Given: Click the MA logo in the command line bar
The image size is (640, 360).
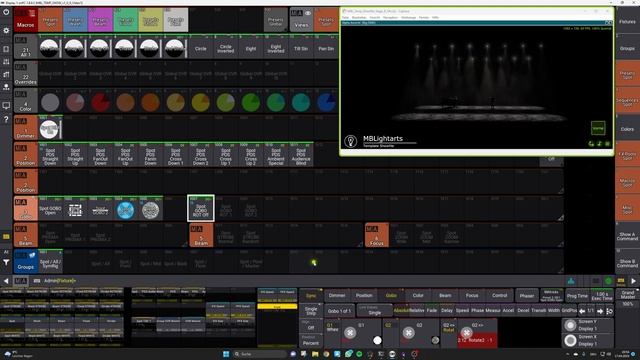Looking at the screenshot, I should (20, 281).
